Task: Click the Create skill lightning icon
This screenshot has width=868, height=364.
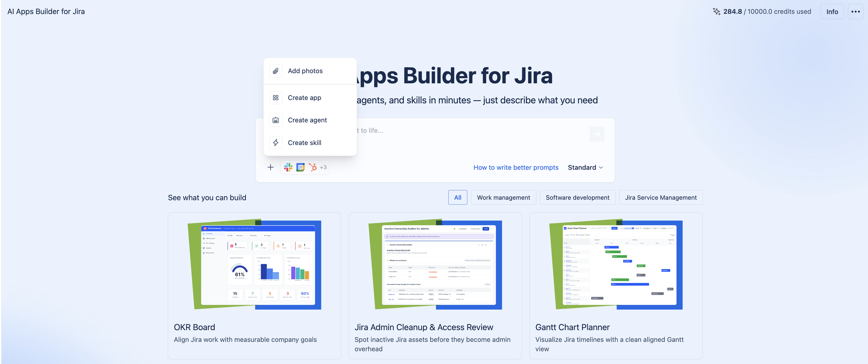Action: (x=276, y=143)
